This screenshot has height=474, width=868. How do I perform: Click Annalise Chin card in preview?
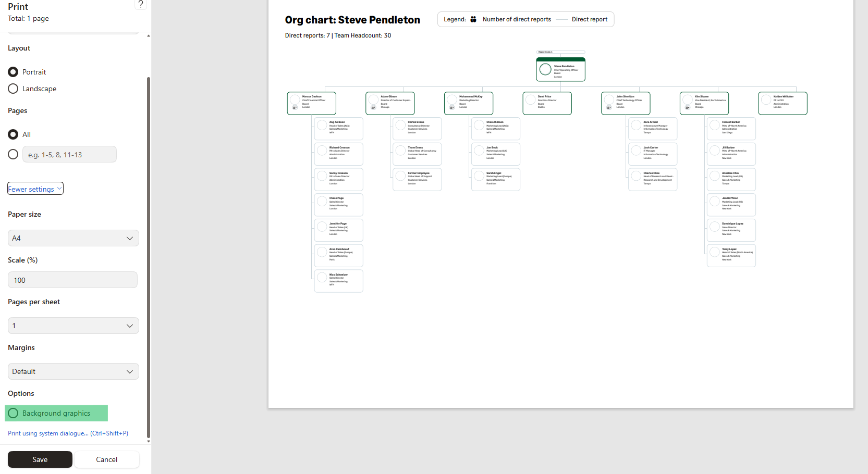click(x=731, y=179)
